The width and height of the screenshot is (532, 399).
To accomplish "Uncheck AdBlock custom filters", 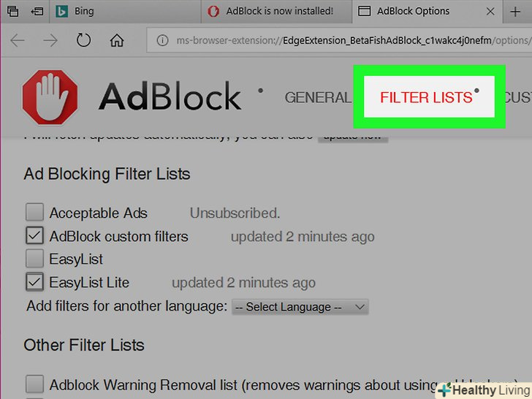I will [34, 236].
